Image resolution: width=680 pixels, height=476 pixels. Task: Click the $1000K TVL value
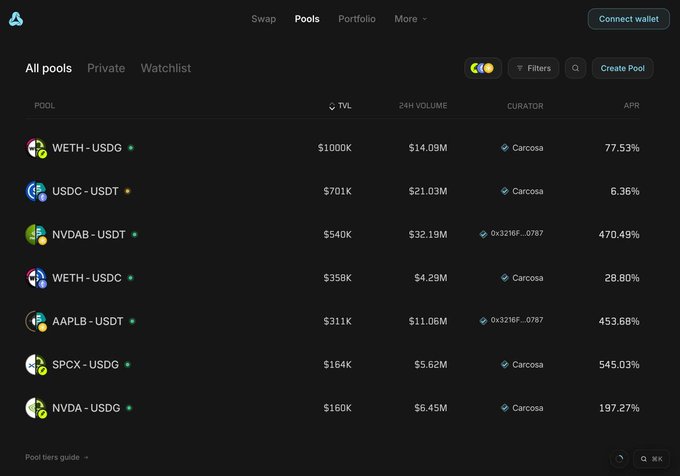click(334, 148)
